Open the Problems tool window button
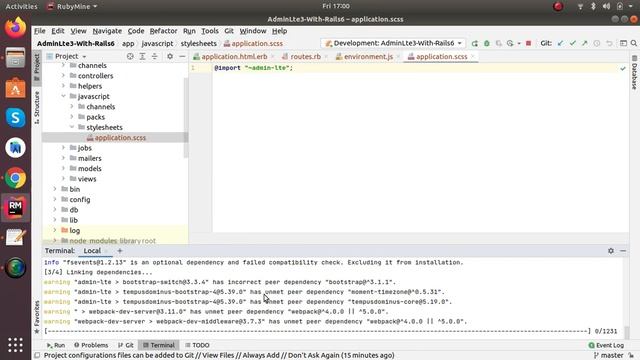Viewport: 640px width, 360px height. (x=91, y=345)
